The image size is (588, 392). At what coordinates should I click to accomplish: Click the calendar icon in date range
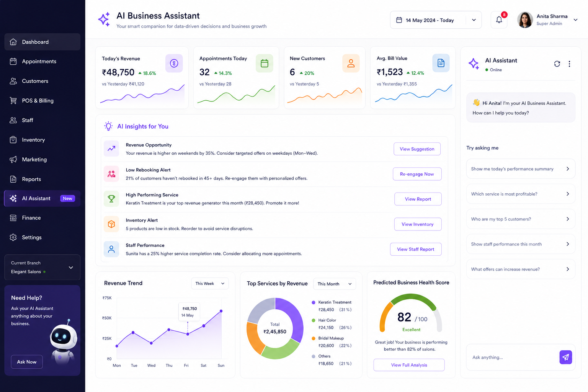[399, 20]
